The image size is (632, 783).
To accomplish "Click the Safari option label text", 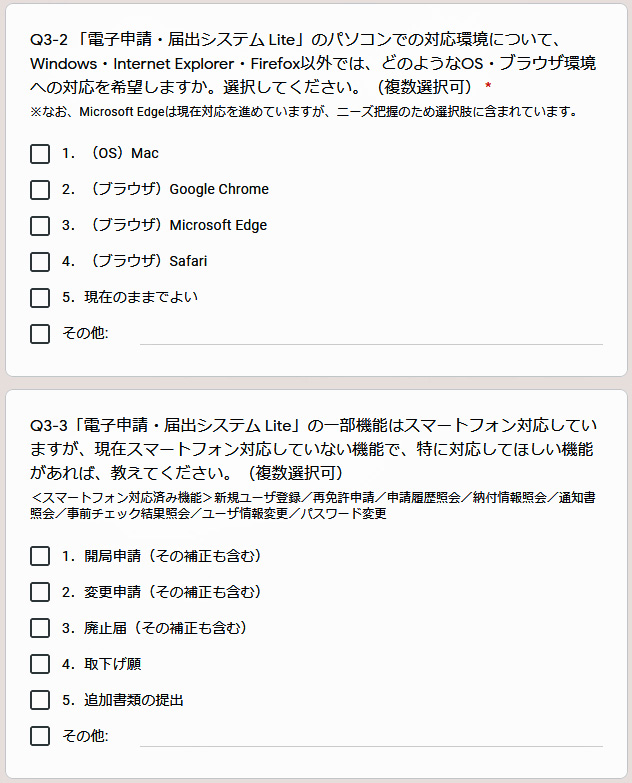I will tap(134, 261).
